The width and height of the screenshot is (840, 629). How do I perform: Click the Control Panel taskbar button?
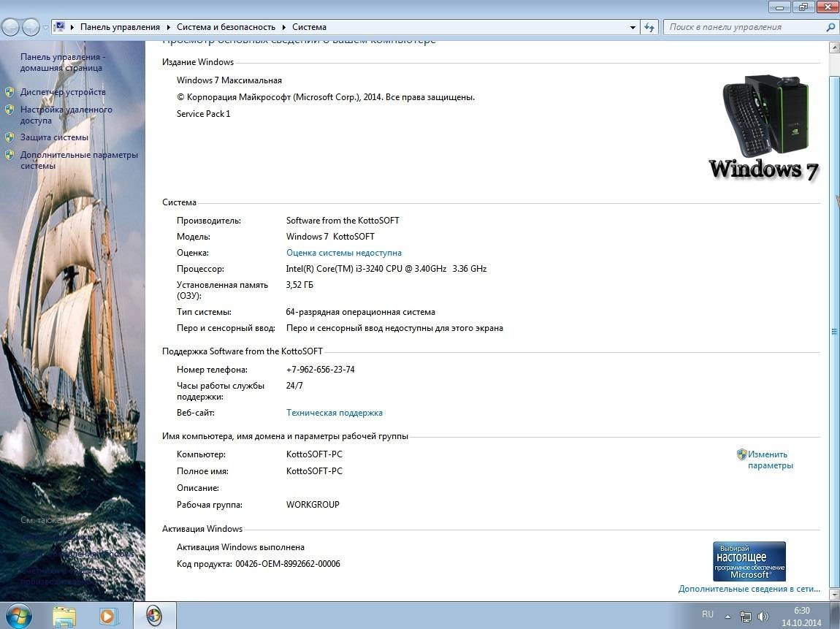154,616
